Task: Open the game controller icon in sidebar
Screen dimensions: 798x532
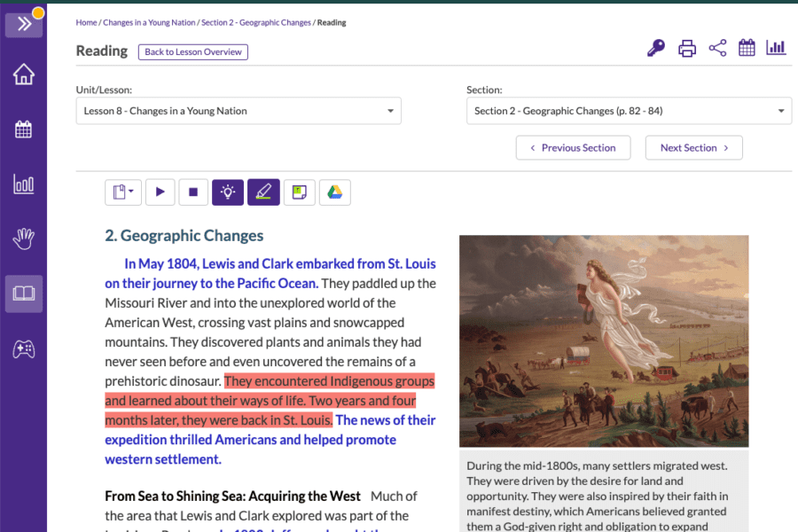Action: pyautogui.click(x=24, y=349)
